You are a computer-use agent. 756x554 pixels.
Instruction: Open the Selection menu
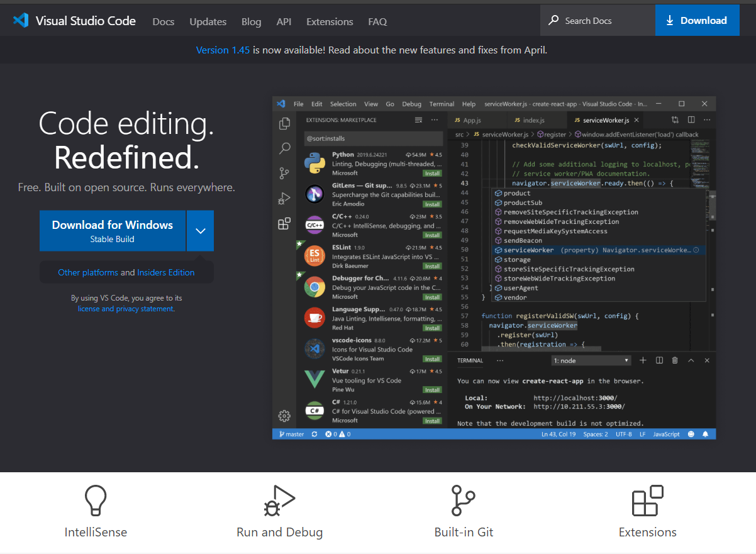coord(343,104)
